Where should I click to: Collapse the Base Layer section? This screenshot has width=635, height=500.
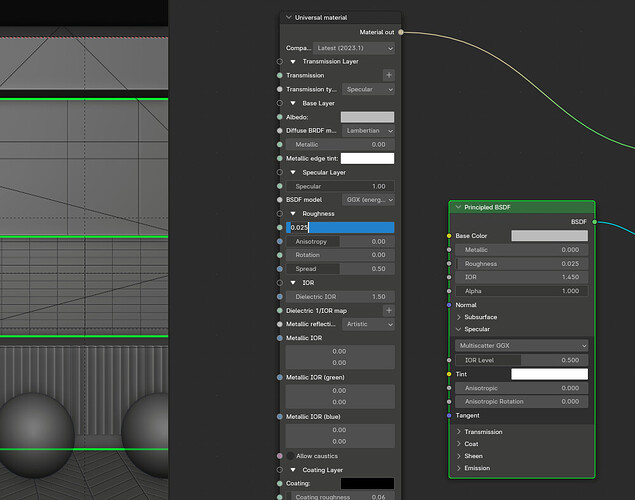293,103
